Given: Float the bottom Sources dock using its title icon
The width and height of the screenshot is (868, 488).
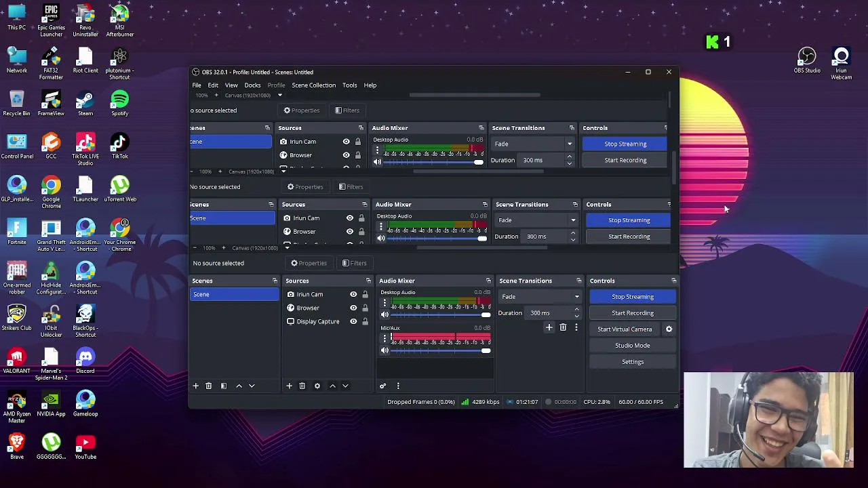Looking at the screenshot, I should click(368, 281).
